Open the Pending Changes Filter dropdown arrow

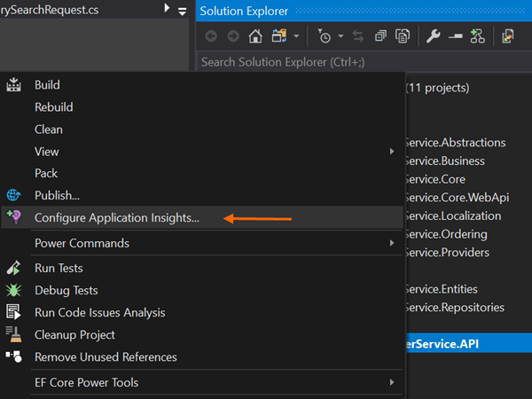(340, 37)
